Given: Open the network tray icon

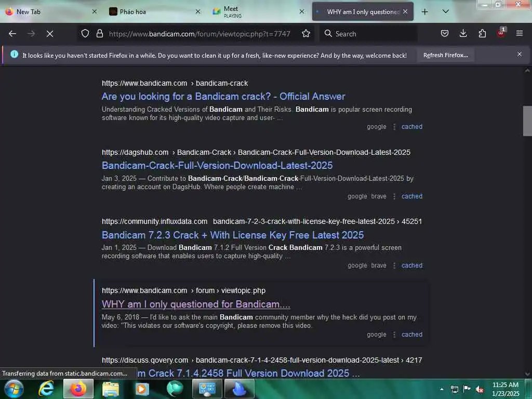Looking at the screenshot, I should pyautogui.click(x=454, y=389).
